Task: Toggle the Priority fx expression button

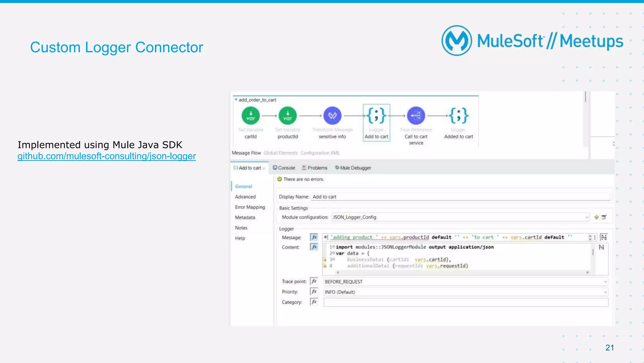Action: click(314, 292)
